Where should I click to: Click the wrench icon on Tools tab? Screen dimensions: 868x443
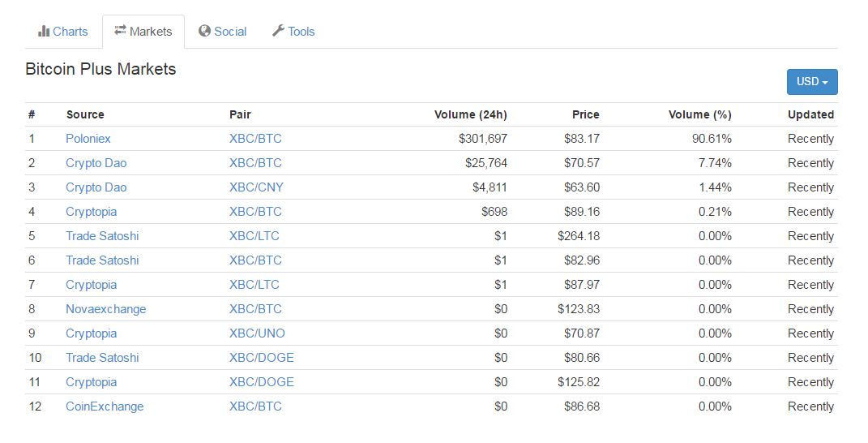[x=278, y=31]
